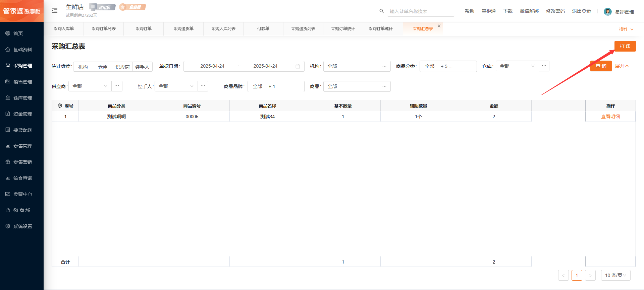Go to the next page arrow

(590, 275)
